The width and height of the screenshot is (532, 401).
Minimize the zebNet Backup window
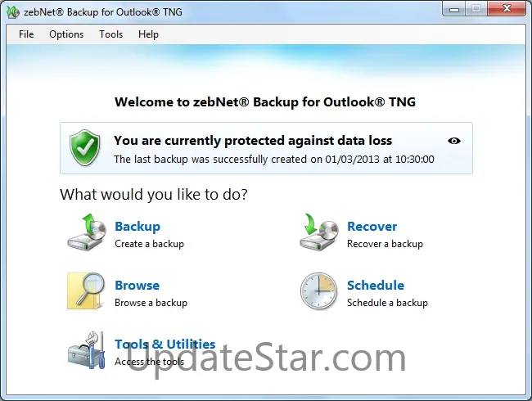[454, 9]
